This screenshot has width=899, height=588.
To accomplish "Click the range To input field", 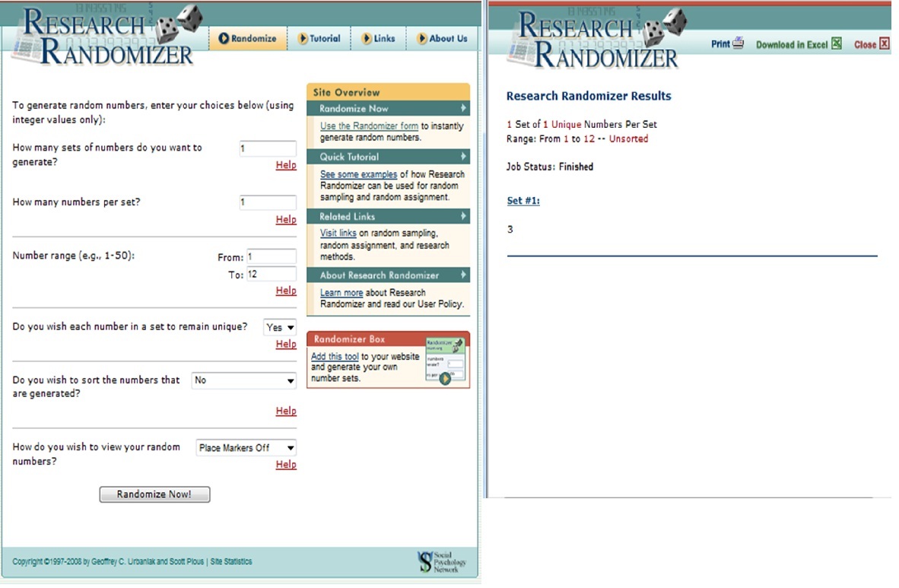I will pos(272,274).
